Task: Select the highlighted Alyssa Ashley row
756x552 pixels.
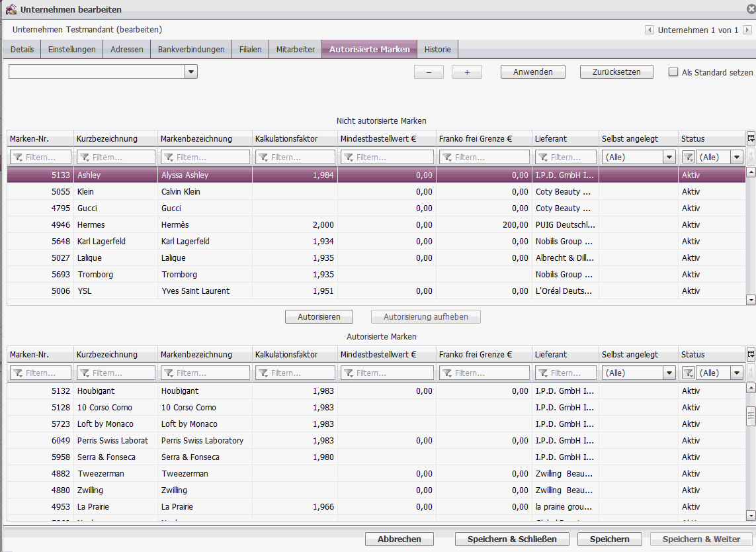Action: tap(376, 175)
